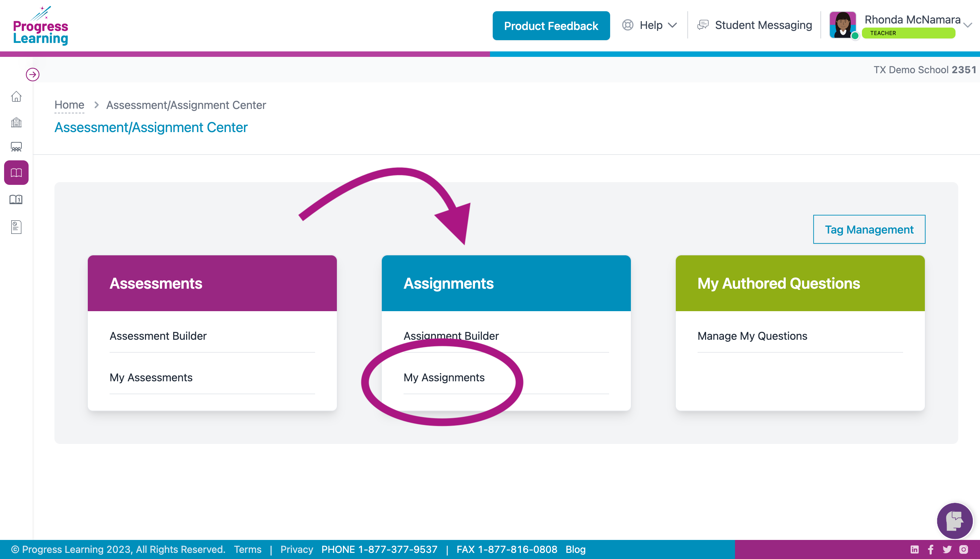Expand the Help dropdown chevron
Viewport: 980px width, 559px height.
[672, 25]
